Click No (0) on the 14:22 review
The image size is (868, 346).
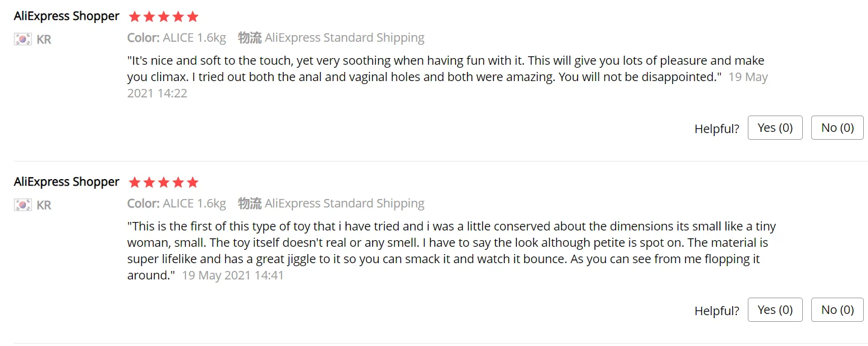(x=837, y=128)
